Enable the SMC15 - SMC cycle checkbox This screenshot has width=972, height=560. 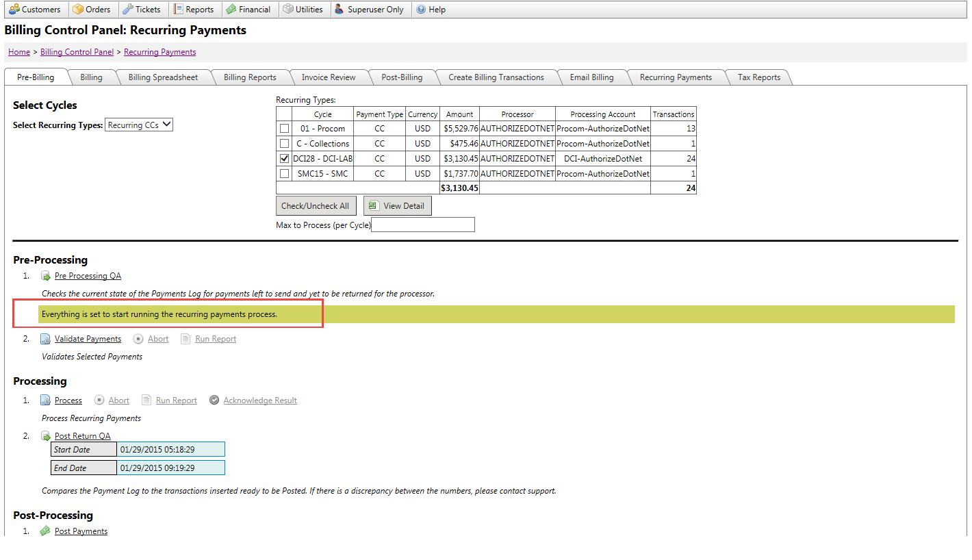pyautogui.click(x=284, y=174)
